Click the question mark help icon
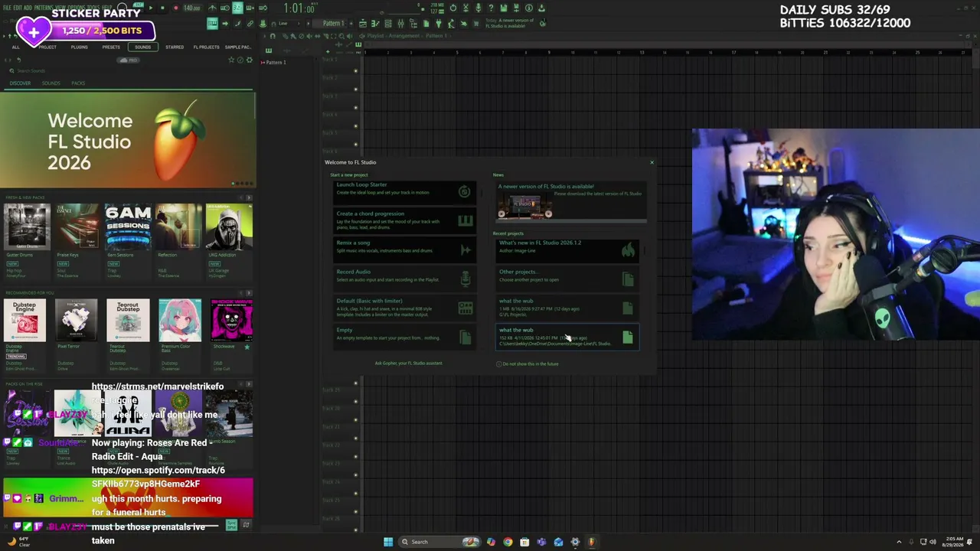The image size is (980, 551). [490, 8]
